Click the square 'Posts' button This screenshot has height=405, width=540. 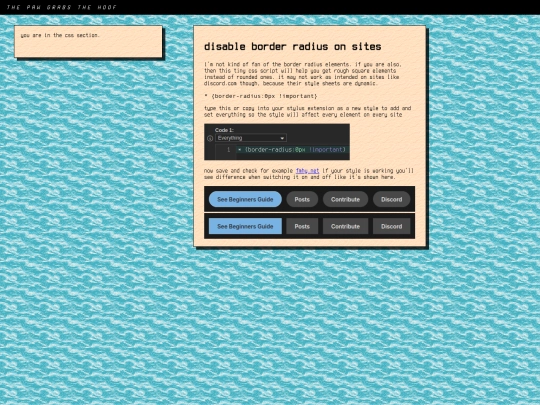pyautogui.click(x=302, y=226)
